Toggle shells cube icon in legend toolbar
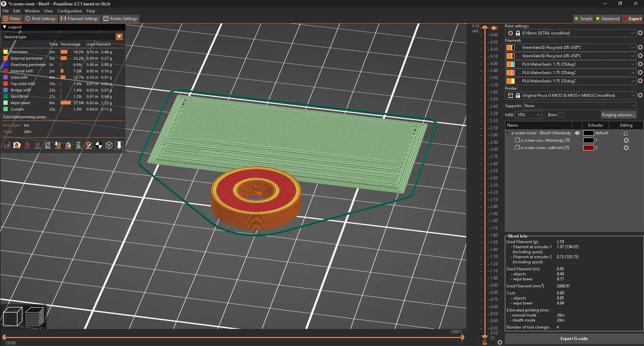The height and width of the screenshot is (346, 644). click(x=109, y=145)
